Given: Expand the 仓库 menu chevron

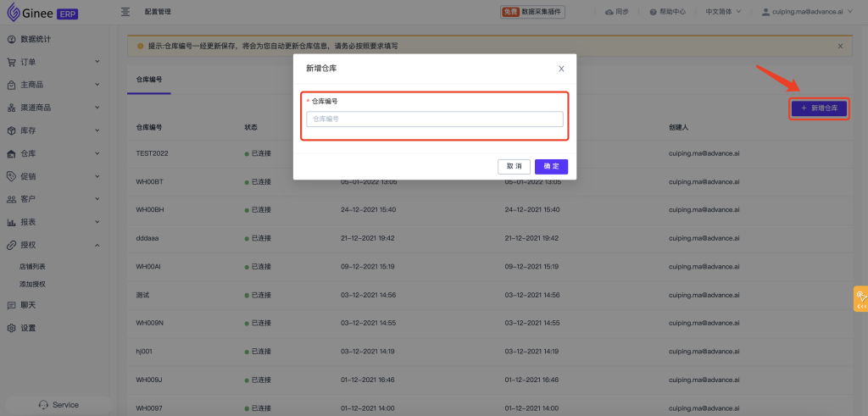Looking at the screenshot, I should [x=97, y=153].
